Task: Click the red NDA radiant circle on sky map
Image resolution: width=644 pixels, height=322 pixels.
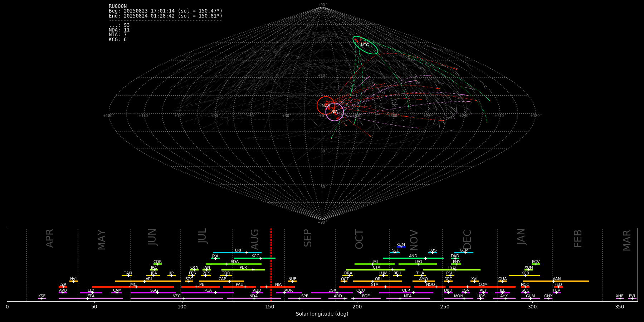Action: click(326, 105)
